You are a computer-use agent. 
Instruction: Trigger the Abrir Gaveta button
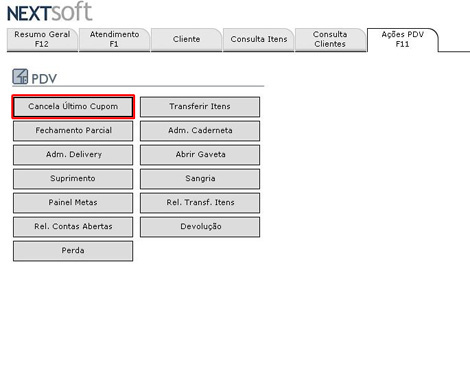[x=200, y=155]
